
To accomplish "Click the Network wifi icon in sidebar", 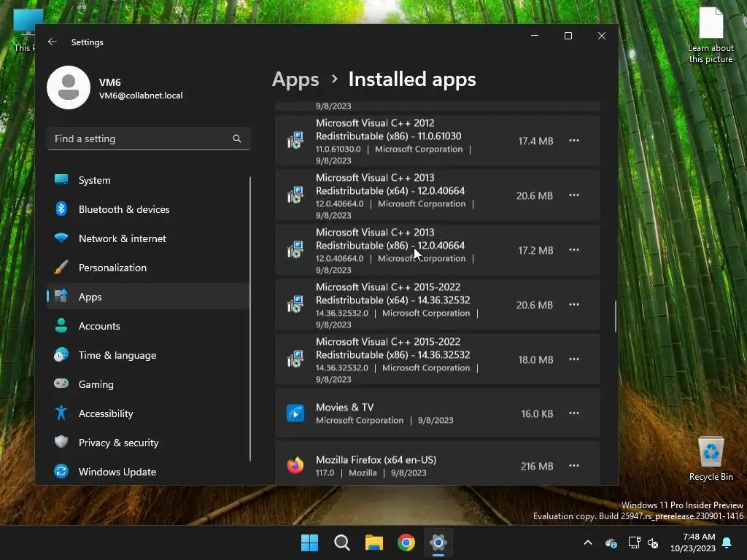I will pos(61,238).
